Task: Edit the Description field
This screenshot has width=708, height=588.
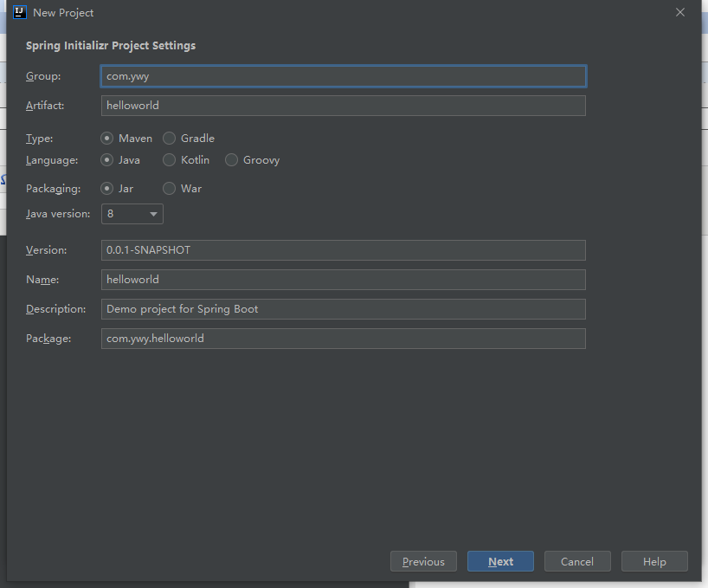Action: 343,309
